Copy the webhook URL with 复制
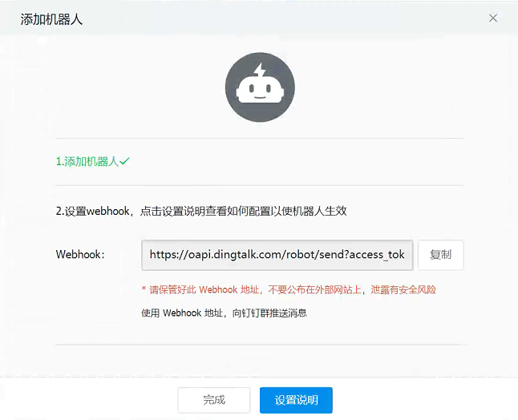This screenshot has width=518, height=420. pyautogui.click(x=440, y=255)
